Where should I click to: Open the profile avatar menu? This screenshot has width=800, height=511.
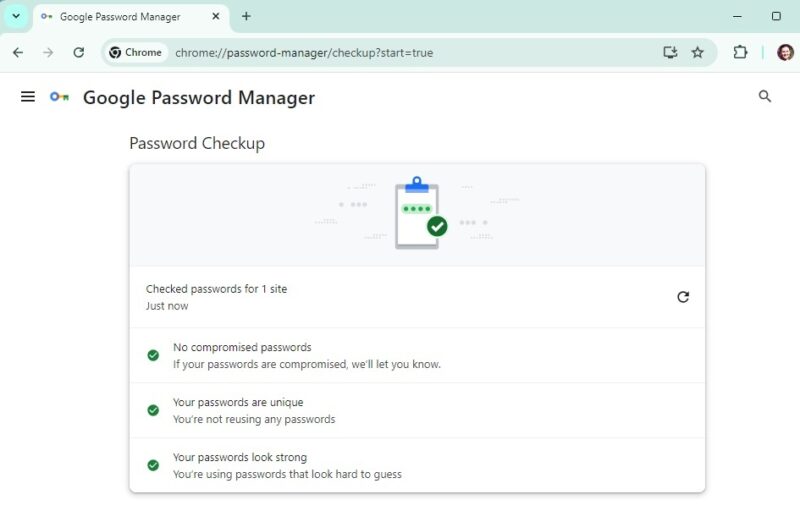[785, 52]
